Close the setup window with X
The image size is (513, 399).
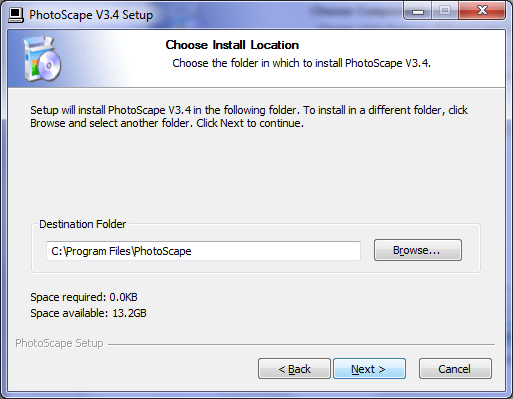pyautogui.click(x=482, y=11)
